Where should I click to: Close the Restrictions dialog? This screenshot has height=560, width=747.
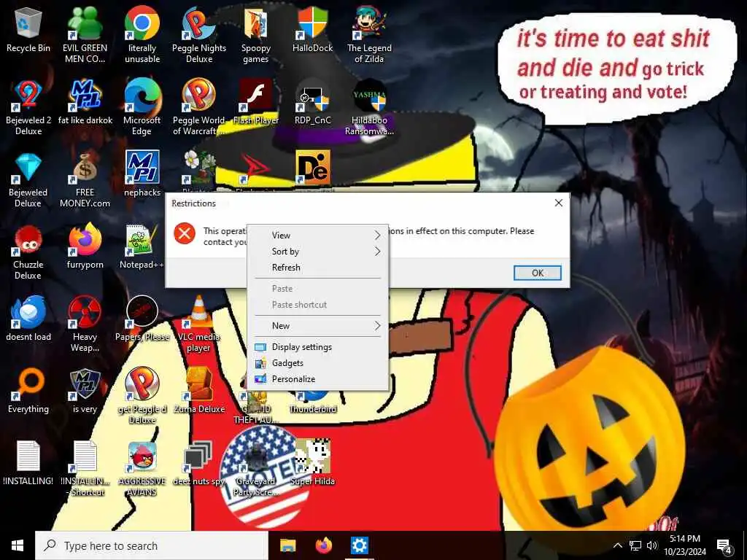click(558, 203)
